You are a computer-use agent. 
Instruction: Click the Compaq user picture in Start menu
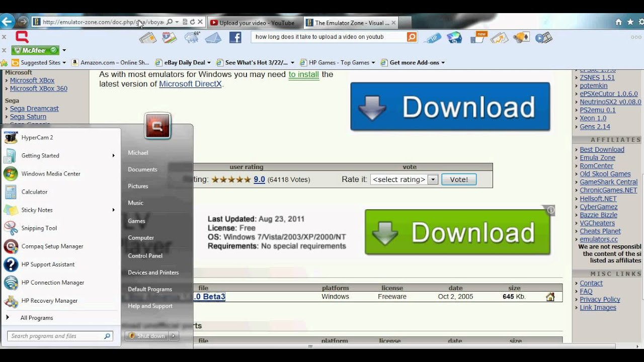point(157,126)
